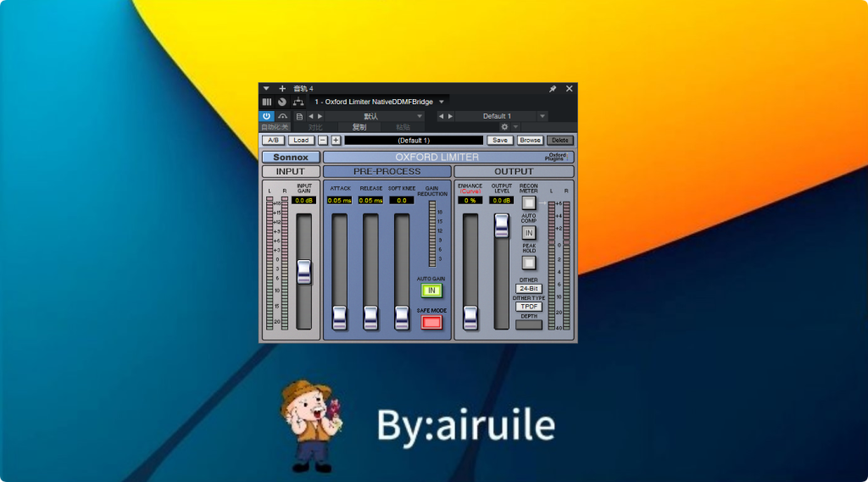The height and width of the screenshot is (482, 868).
Task: Click the (Default 1) preset name field
Action: 414,141
